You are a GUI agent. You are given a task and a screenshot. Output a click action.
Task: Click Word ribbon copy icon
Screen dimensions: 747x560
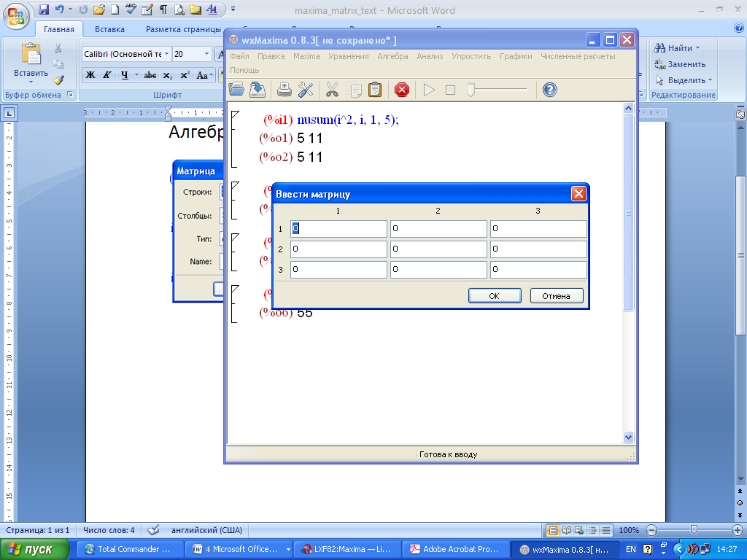[58, 64]
